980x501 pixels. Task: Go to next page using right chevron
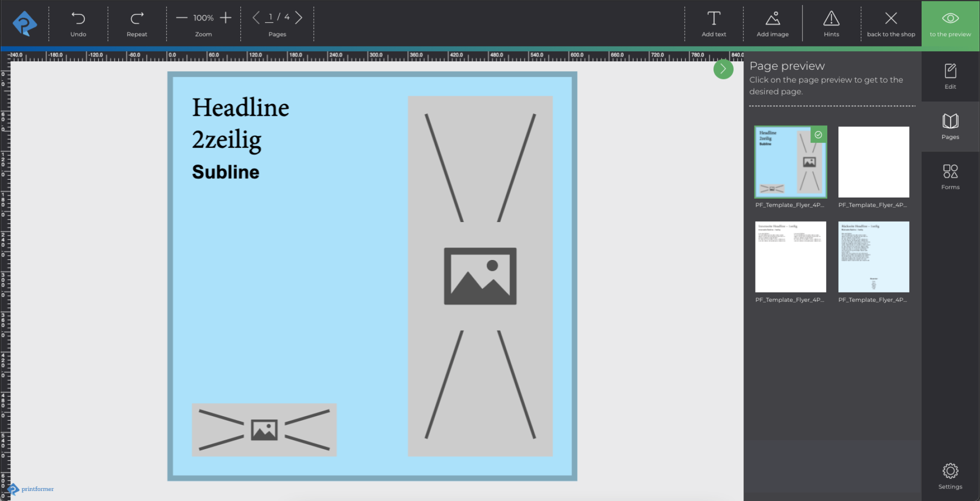[299, 18]
